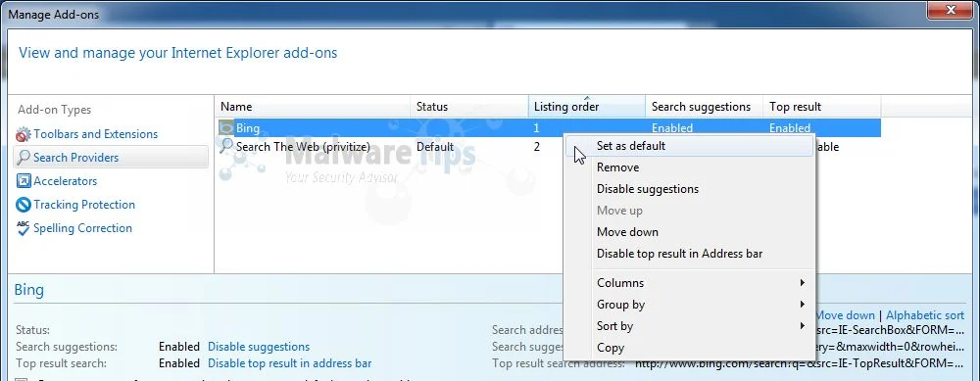Select the Bing provider row name

[x=248, y=128]
